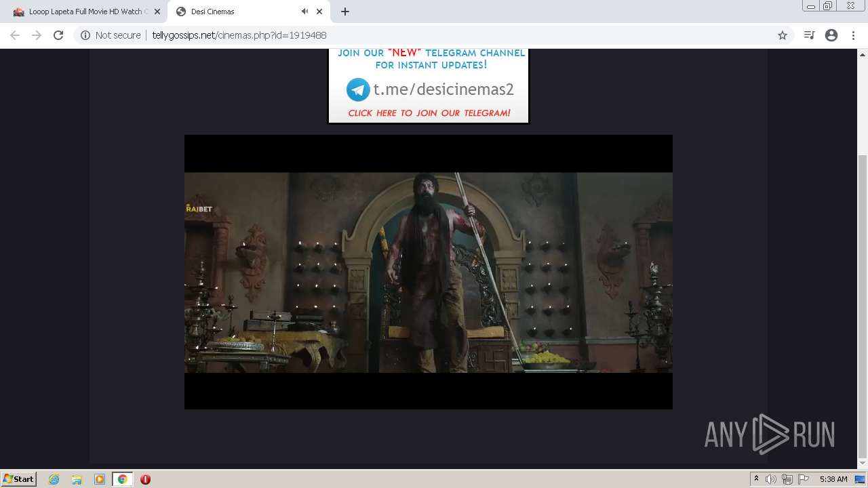
Task: Open the Chrome profile avatar
Action: click(831, 35)
